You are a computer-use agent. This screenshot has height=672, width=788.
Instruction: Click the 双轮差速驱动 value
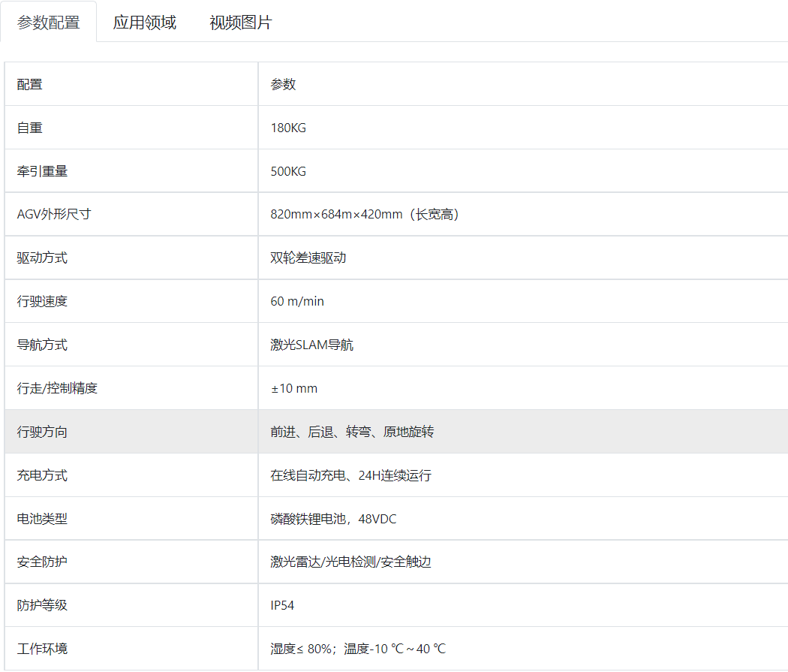click(308, 258)
